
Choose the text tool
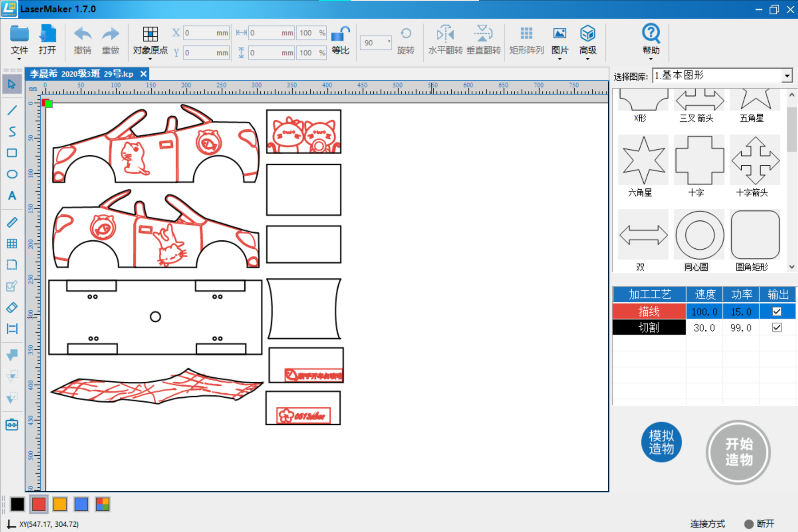pyautogui.click(x=12, y=196)
